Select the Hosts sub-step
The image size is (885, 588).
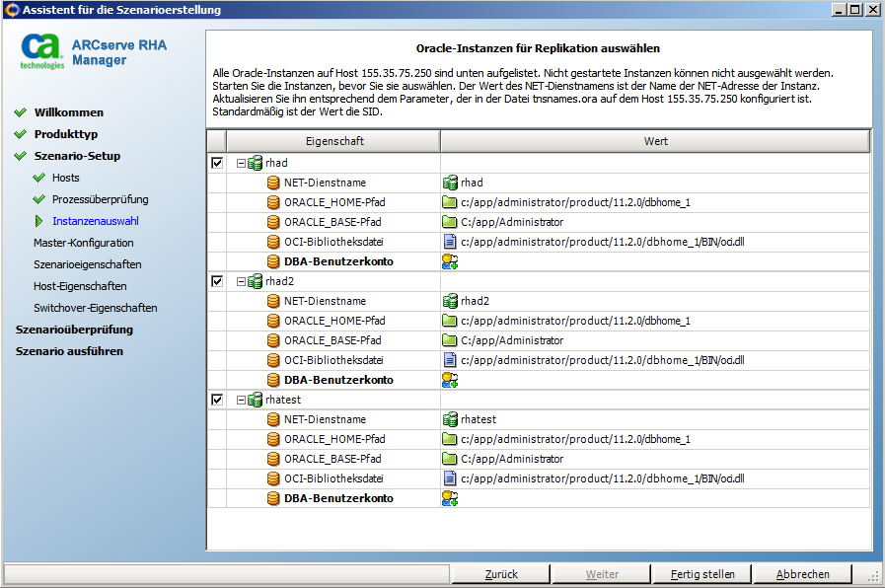point(65,178)
